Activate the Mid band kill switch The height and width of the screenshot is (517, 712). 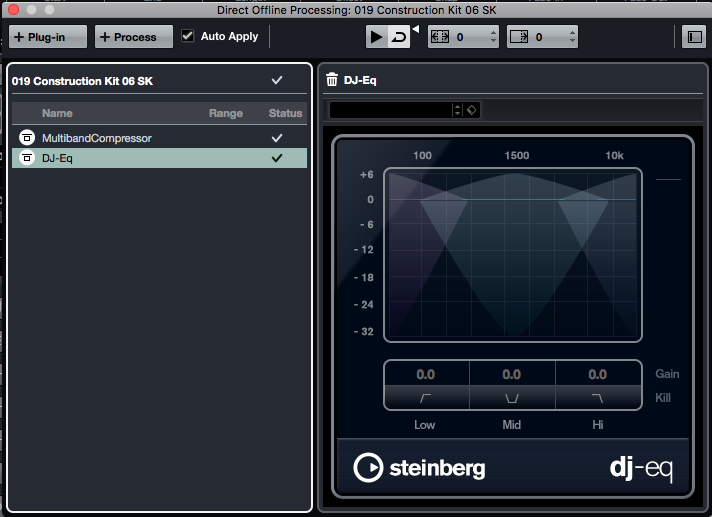(512, 398)
